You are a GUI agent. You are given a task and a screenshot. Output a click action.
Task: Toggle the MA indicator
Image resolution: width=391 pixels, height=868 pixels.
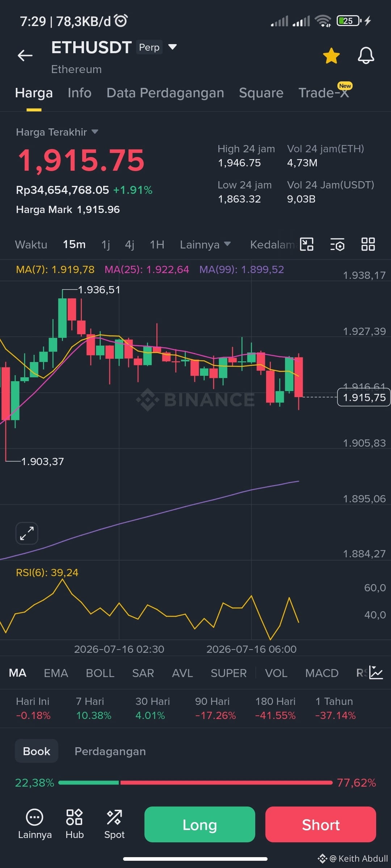pos(17,673)
